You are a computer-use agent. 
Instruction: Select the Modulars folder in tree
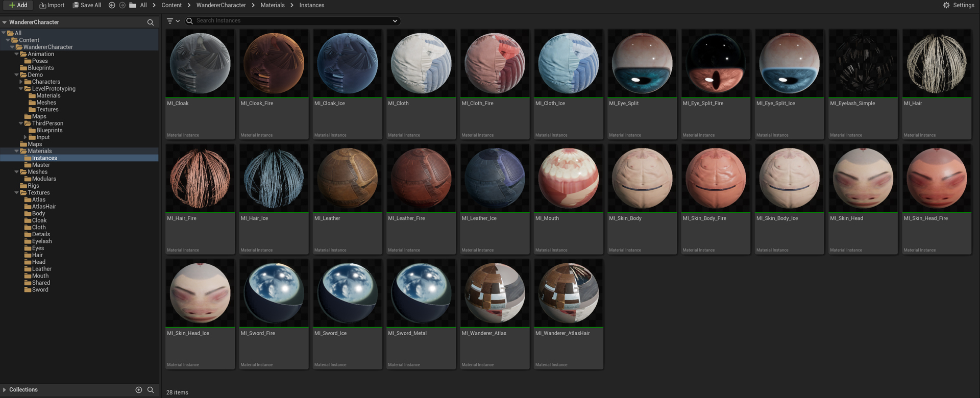tap(44, 179)
